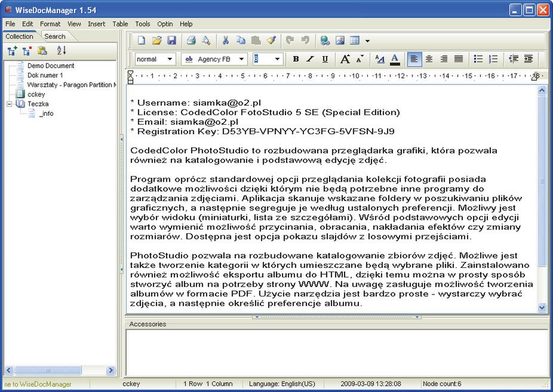Increase the font size with large A icon

[x=345, y=59]
